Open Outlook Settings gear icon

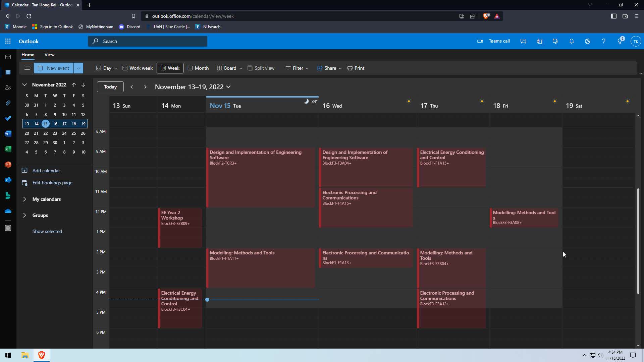pos(588,41)
